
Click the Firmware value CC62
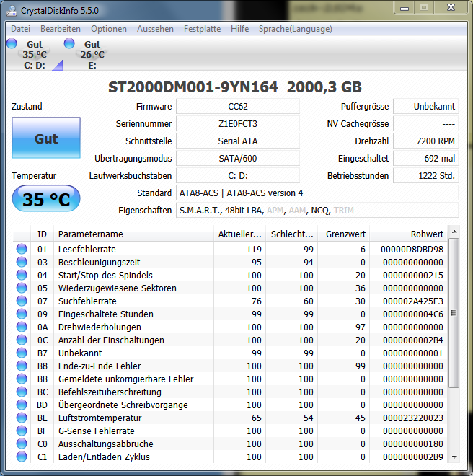[238, 106]
